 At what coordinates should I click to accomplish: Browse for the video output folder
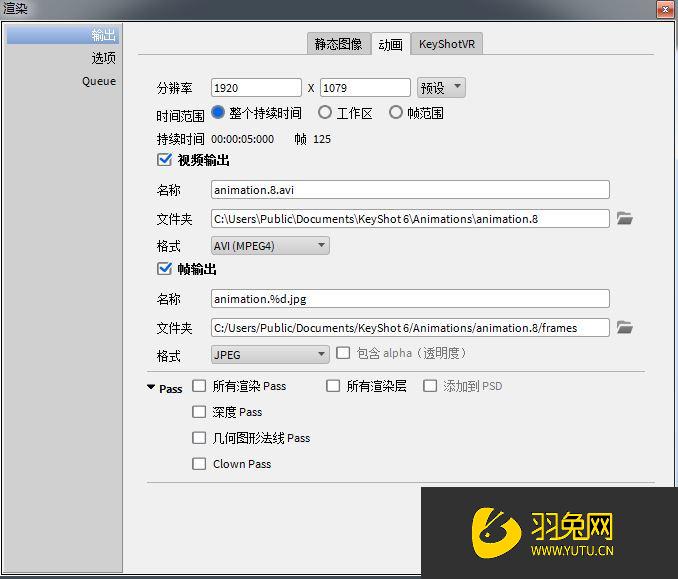click(624, 218)
